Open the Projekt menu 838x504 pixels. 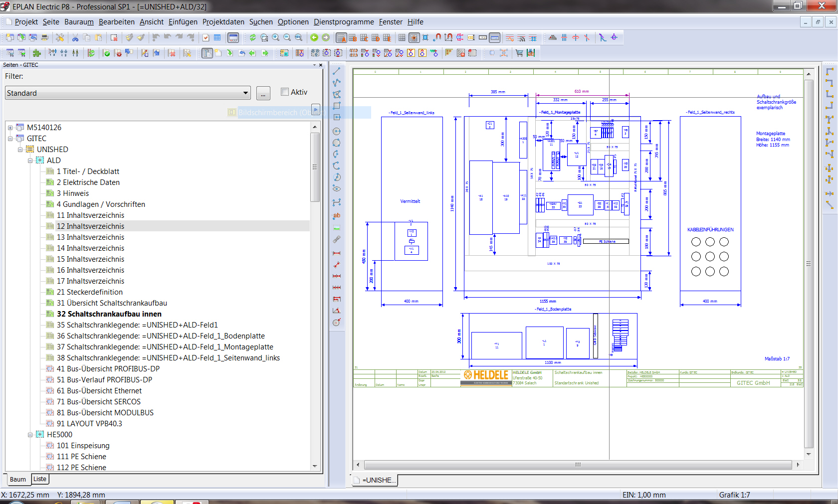[x=26, y=22]
